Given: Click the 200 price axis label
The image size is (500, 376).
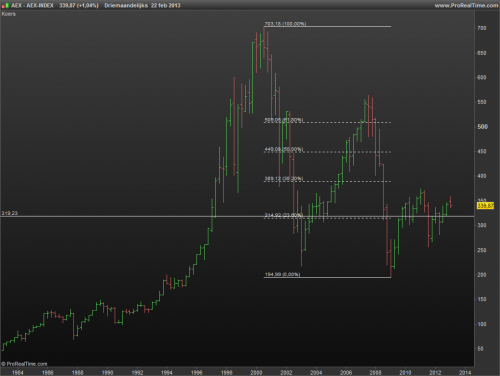Looking at the screenshot, I should point(482,275).
